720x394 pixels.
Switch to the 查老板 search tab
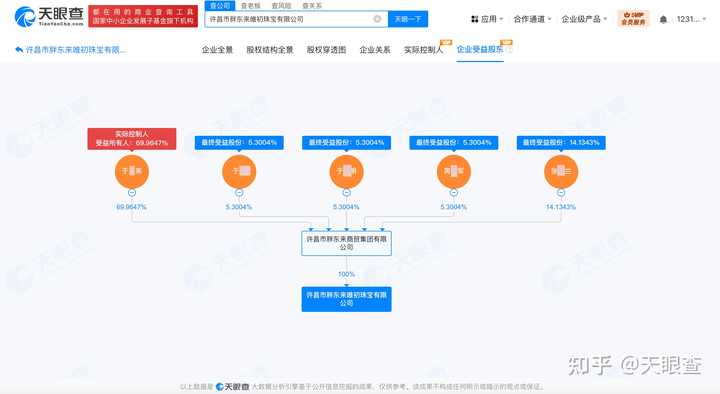tap(251, 6)
